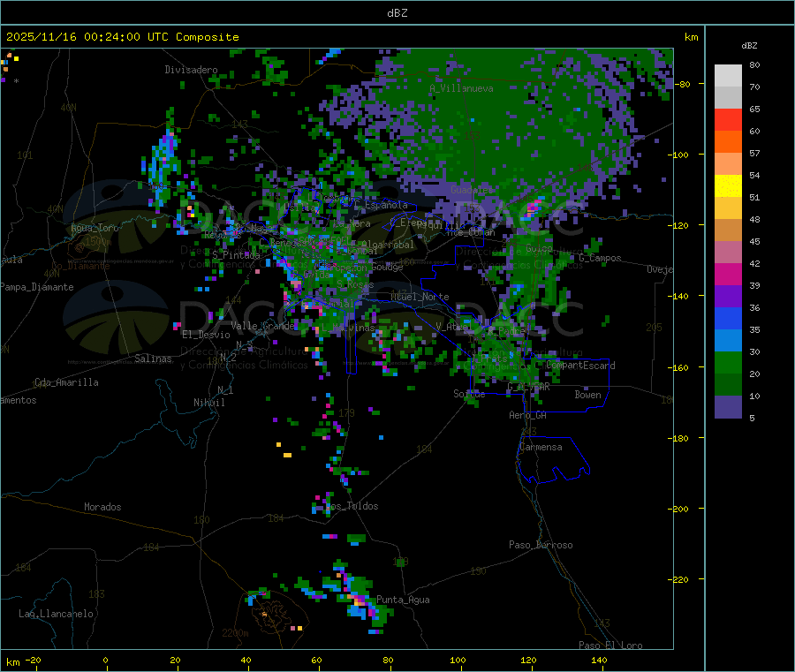Select the dark orange 57-60 dBZ swatch

[728, 141]
